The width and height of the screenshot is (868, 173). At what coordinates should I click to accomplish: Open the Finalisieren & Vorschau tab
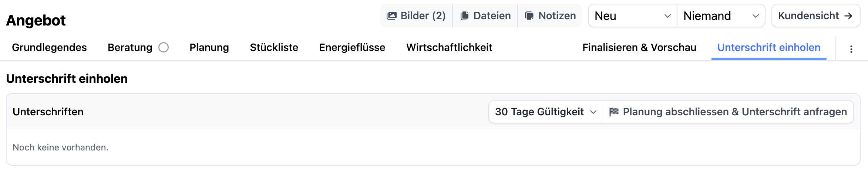click(639, 48)
